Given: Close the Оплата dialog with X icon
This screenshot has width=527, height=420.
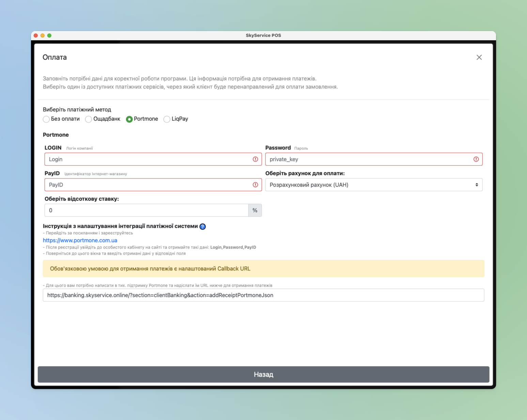Looking at the screenshot, I should 479,58.
